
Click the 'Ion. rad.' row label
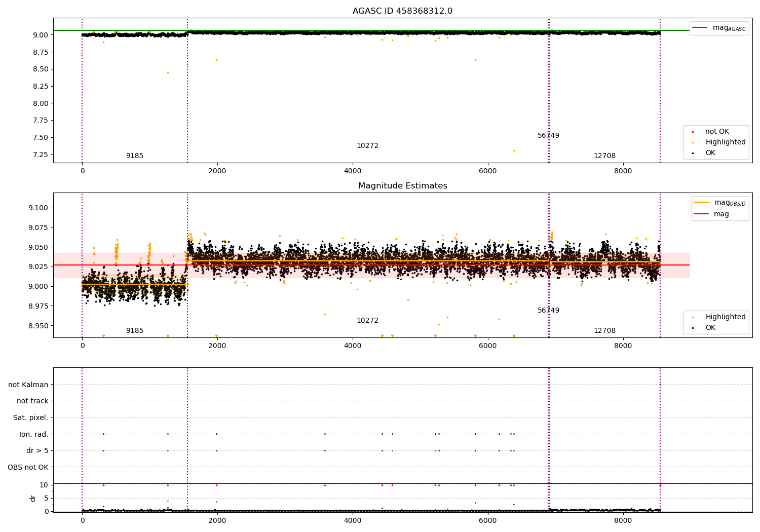pyautogui.click(x=34, y=434)
